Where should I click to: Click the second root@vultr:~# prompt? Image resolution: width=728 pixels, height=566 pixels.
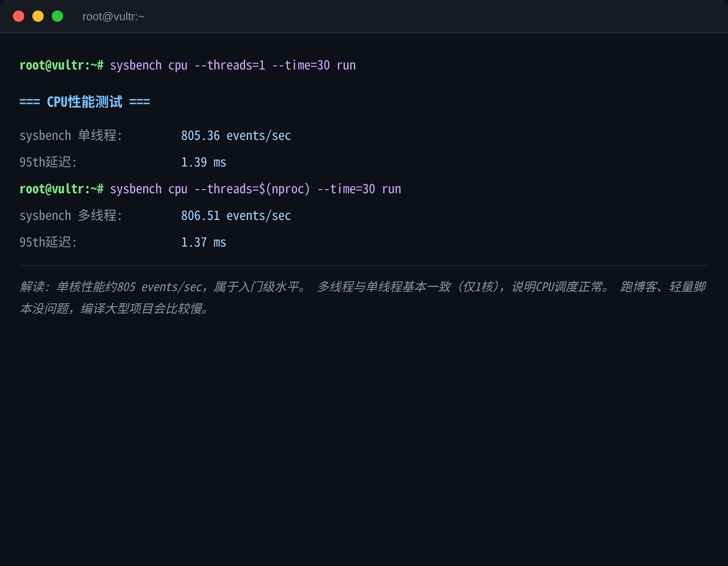61,189
